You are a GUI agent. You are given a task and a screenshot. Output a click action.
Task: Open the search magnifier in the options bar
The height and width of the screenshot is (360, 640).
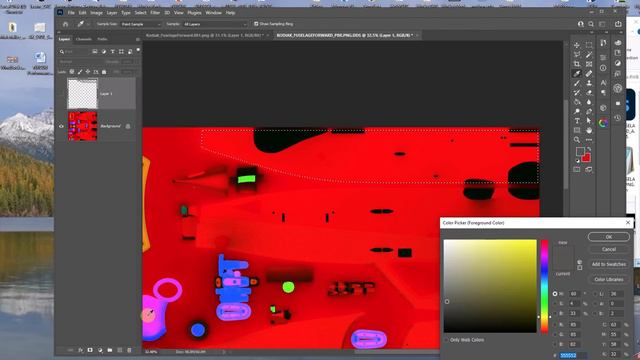click(x=591, y=24)
